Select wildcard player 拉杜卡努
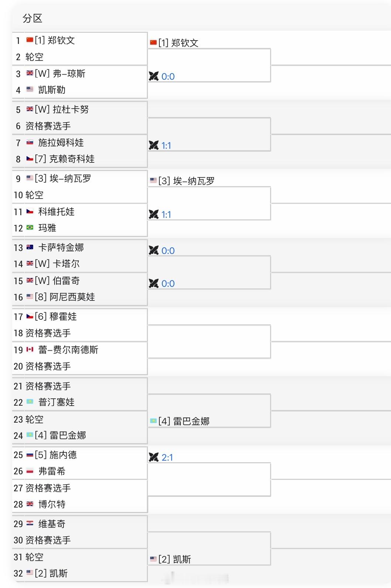Image resolution: width=391 pixels, height=588 pixels. pos(62,109)
